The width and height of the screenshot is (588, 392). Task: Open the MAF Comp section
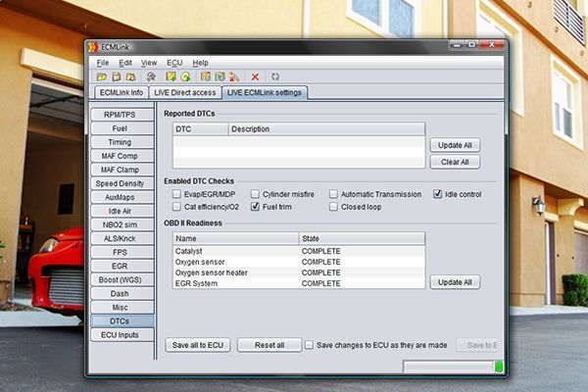coord(122,156)
